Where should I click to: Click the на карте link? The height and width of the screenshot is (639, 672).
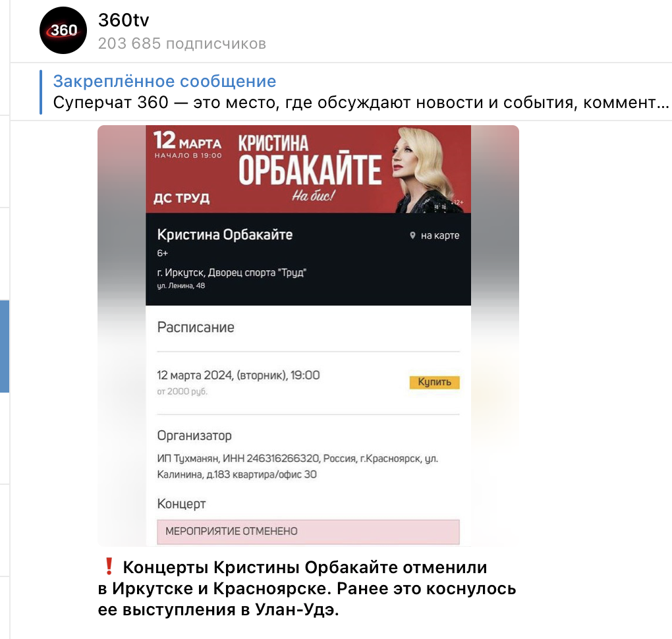pyautogui.click(x=439, y=235)
